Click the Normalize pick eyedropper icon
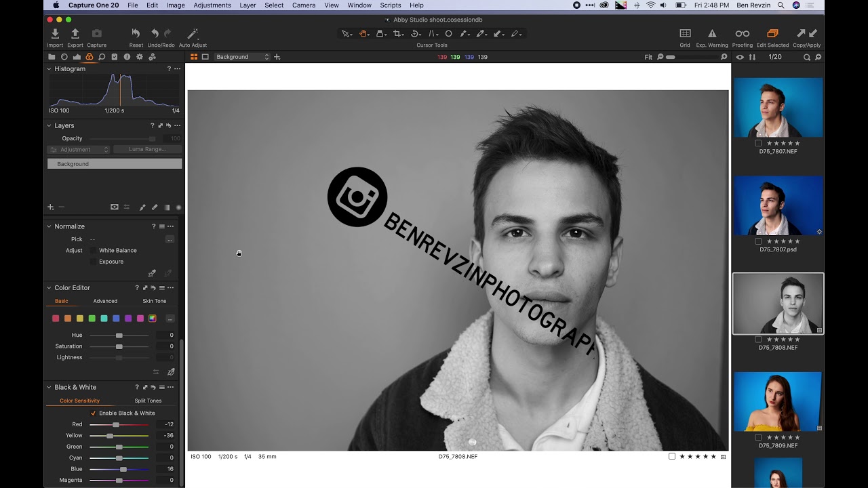Screen dimensions: 868x488 tap(152, 273)
